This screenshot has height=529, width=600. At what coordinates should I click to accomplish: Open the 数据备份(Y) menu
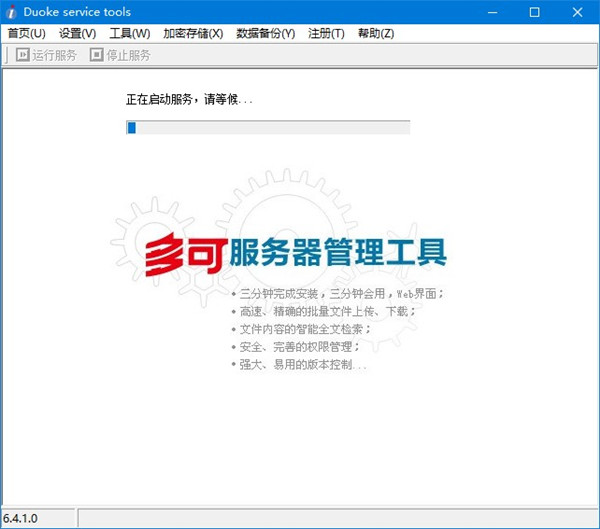tap(266, 34)
